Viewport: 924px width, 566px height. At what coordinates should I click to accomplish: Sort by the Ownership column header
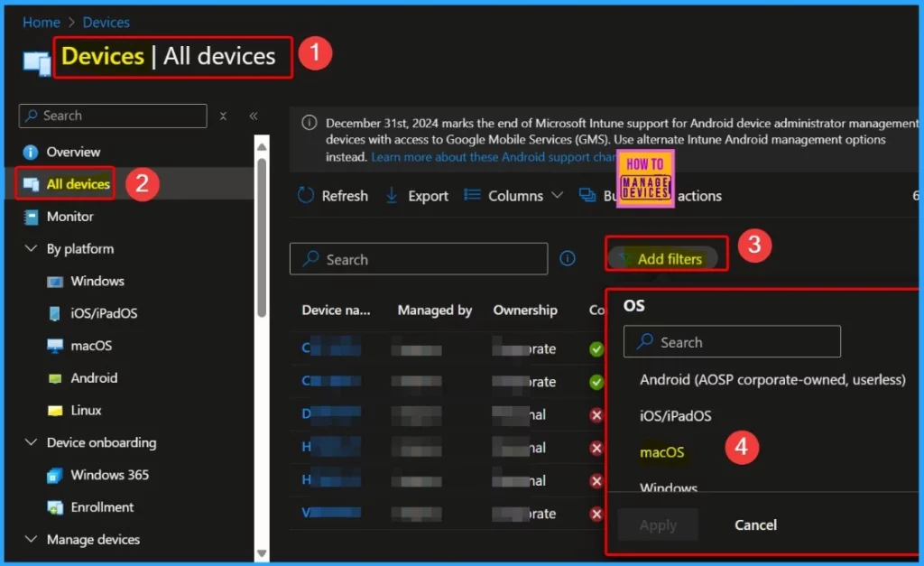click(x=525, y=311)
